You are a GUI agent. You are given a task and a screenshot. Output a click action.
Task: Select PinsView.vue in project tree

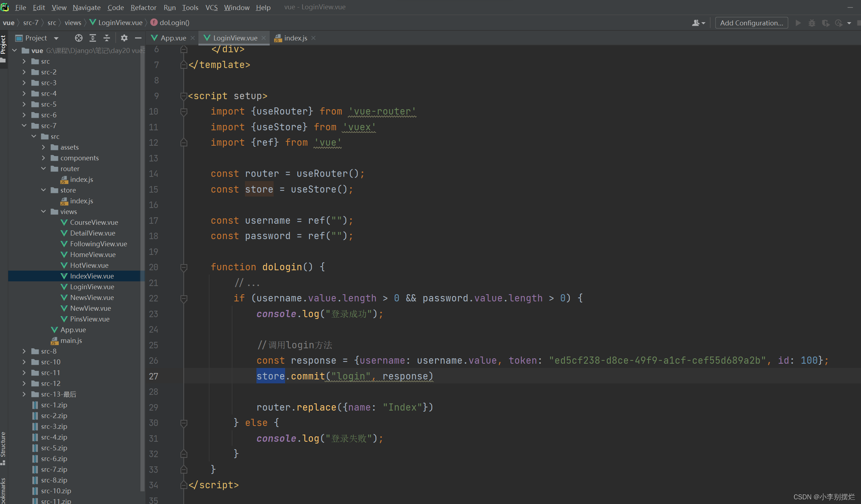coord(90,319)
